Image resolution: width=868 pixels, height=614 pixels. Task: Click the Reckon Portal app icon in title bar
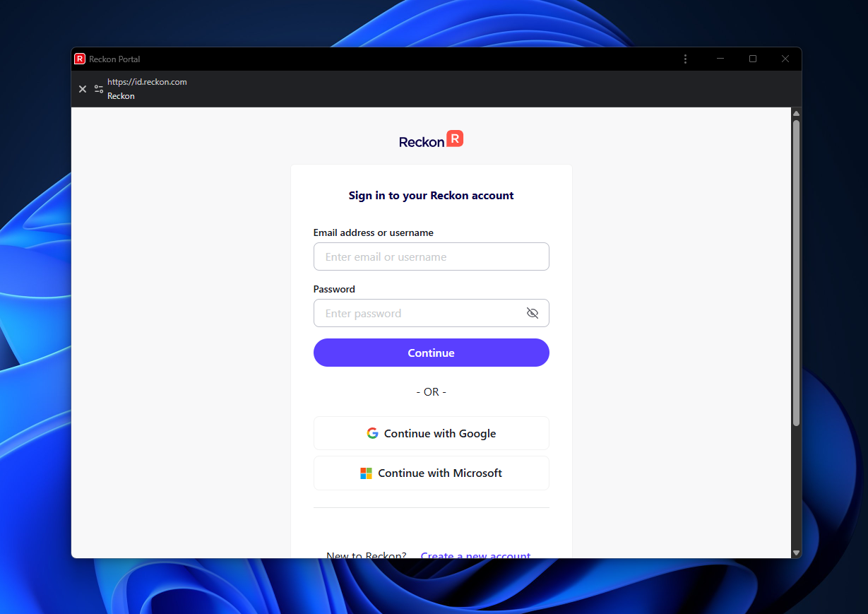[x=80, y=59]
